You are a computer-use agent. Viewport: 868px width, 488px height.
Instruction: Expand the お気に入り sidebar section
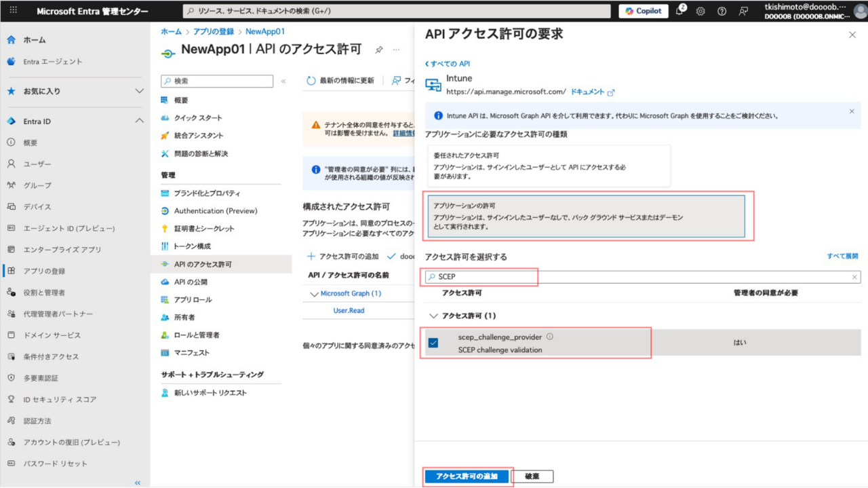[x=139, y=91]
